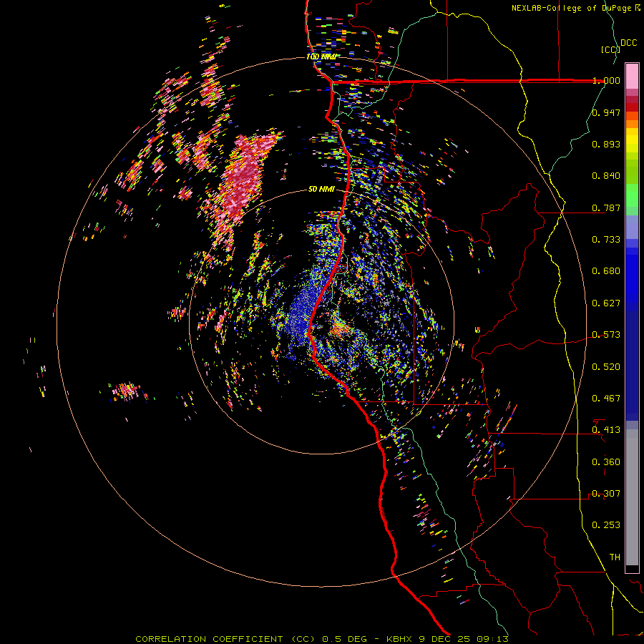
Task: Click the NEXLAB-College of DuPage header text
Action: (x=572, y=8)
